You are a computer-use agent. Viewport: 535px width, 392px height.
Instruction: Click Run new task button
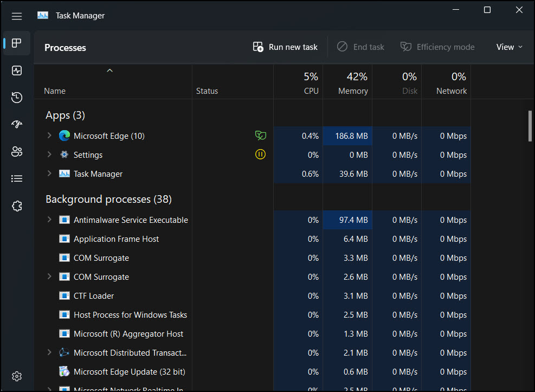tap(285, 47)
